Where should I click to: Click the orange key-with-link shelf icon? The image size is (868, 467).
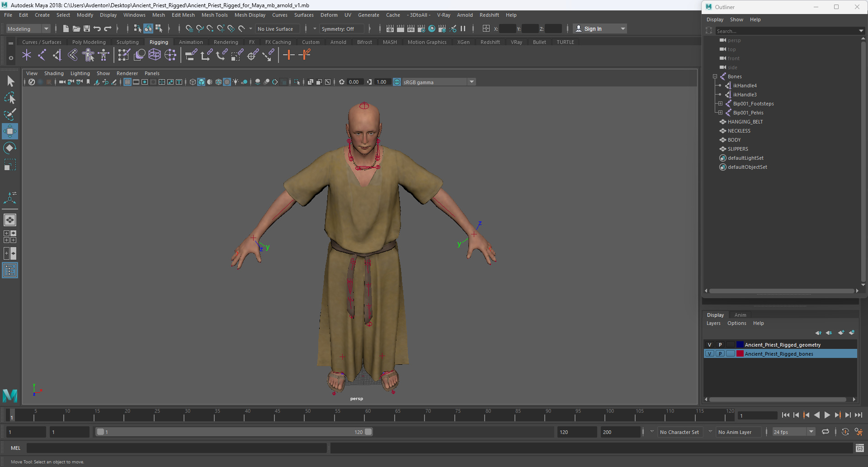click(x=305, y=55)
